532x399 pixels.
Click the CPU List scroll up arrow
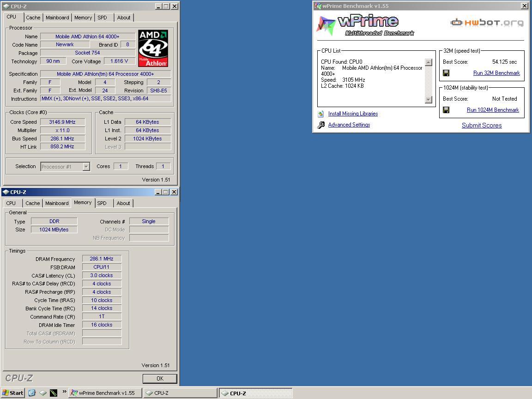point(429,62)
